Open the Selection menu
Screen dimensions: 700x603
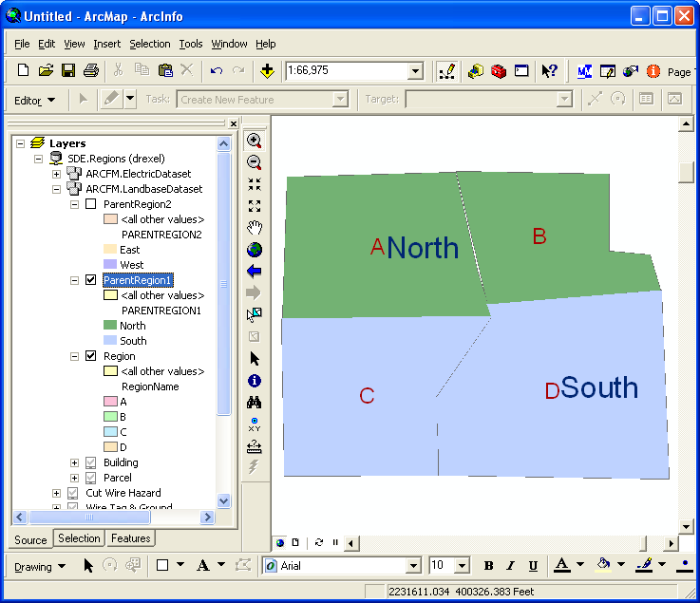point(150,44)
